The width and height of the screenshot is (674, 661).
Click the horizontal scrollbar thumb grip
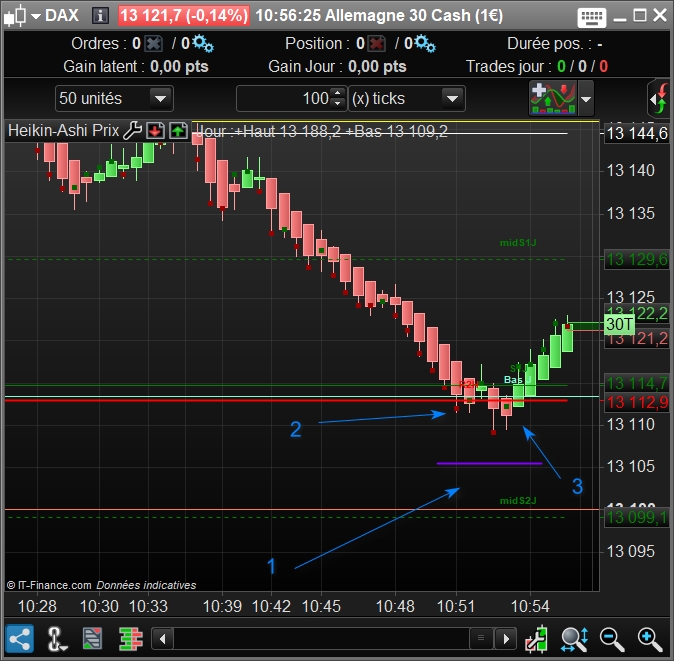[x=481, y=638]
